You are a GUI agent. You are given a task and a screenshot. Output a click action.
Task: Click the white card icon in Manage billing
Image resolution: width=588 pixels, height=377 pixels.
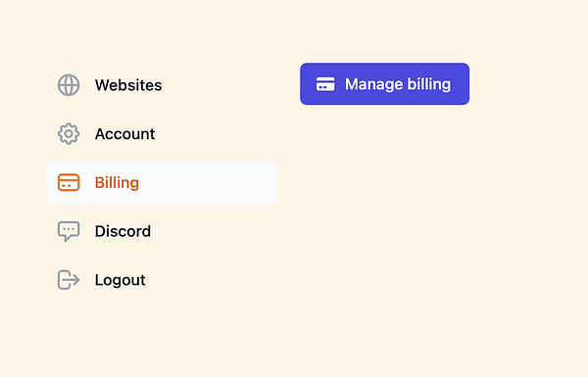click(325, 84)
